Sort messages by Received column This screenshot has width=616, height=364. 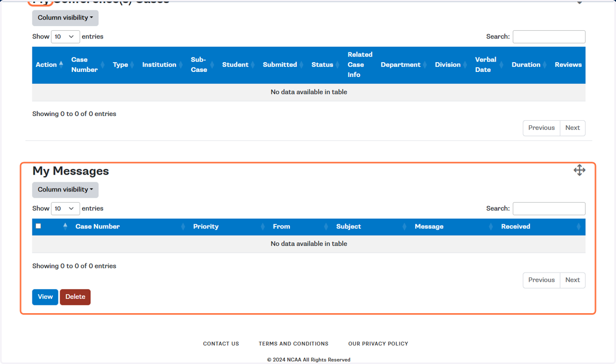[542, 226]
